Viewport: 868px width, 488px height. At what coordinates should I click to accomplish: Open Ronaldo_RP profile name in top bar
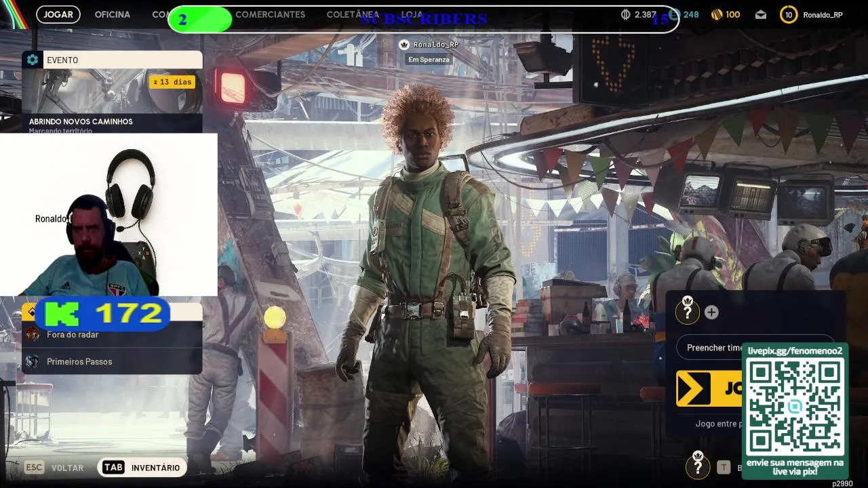click(823, 15)
